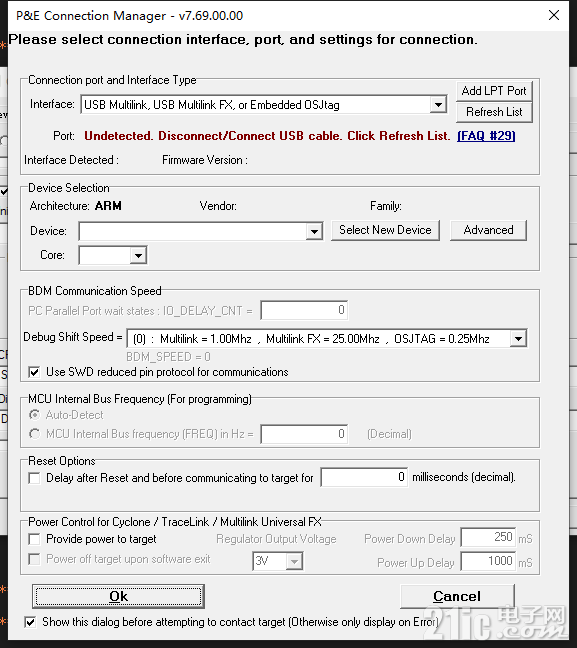This screenshot has width=577, height=648.
Task: Expand the Core dropdown
Action: pos(138,255)
